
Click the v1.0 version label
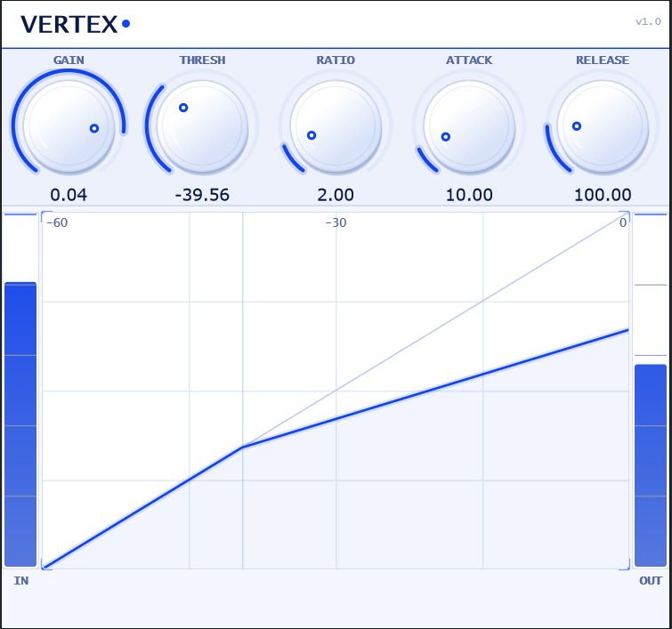(x=648, y=21)
